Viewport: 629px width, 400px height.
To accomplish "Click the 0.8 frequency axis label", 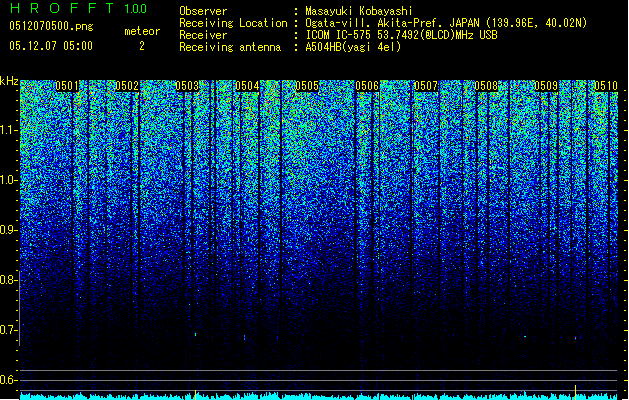I will click(9, 280).
